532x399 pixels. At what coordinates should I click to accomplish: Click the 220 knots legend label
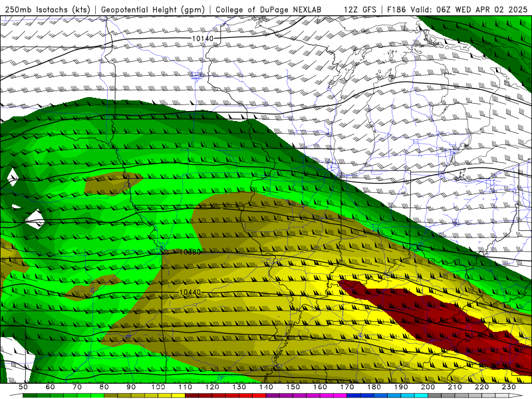tap(482, 387)
